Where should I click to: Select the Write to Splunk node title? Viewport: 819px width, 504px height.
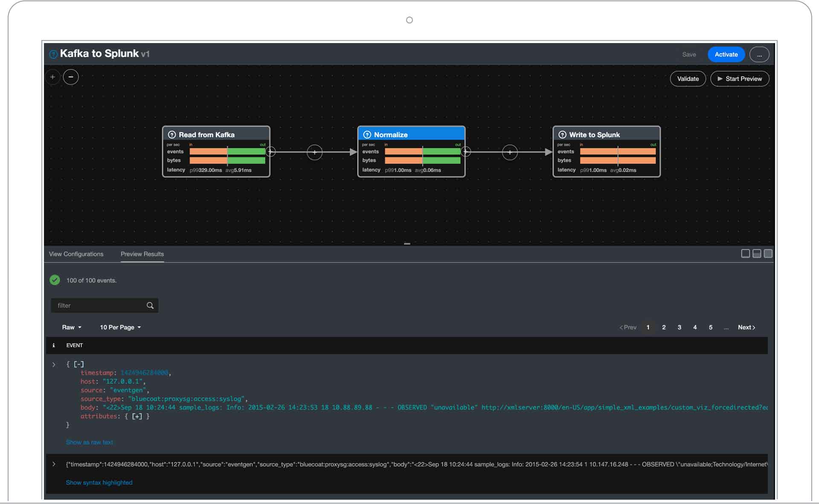coord(594,135)
